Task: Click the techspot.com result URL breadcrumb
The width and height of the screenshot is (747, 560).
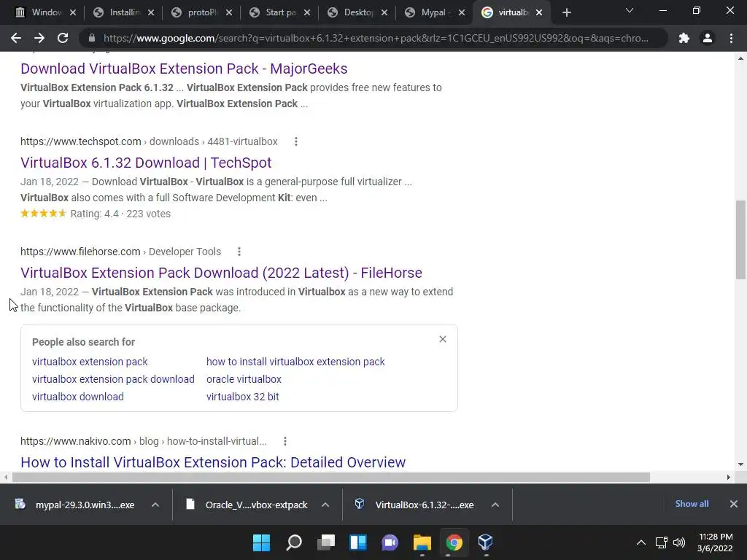Action: 149,141
